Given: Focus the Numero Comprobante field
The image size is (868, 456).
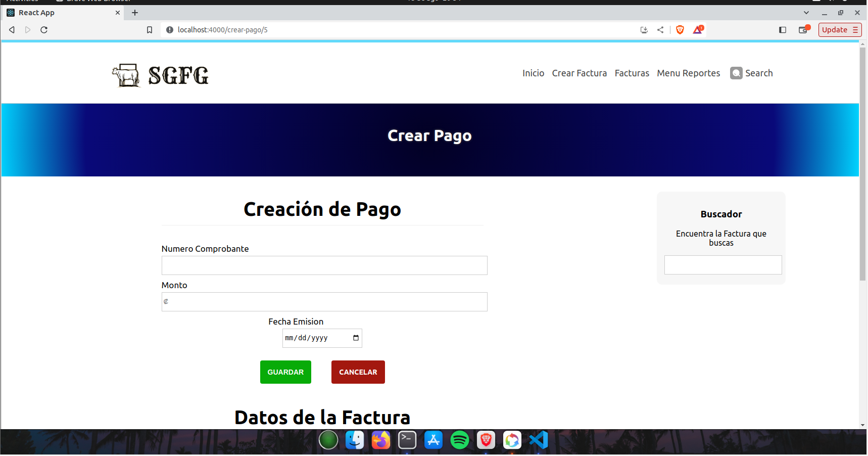Looking at the screenshot, I should [x=324, y=265].
